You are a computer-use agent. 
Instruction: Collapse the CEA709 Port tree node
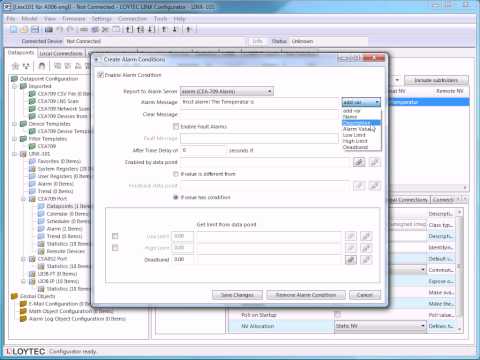pos(23,199)
